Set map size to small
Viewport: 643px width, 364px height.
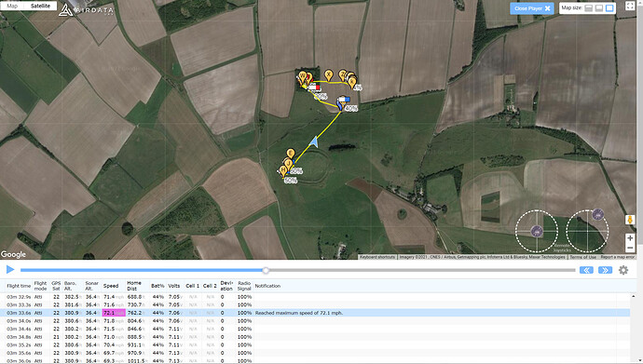click(588, 8)
